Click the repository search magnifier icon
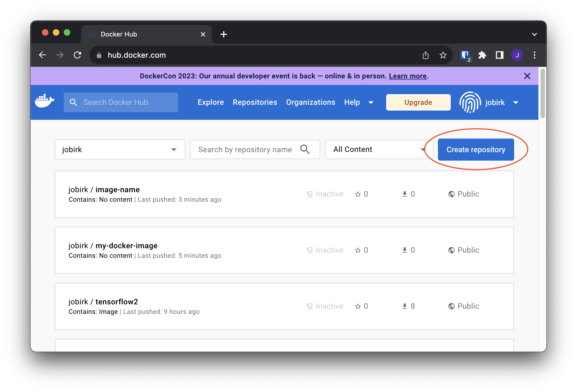 [x=305, y=149]
